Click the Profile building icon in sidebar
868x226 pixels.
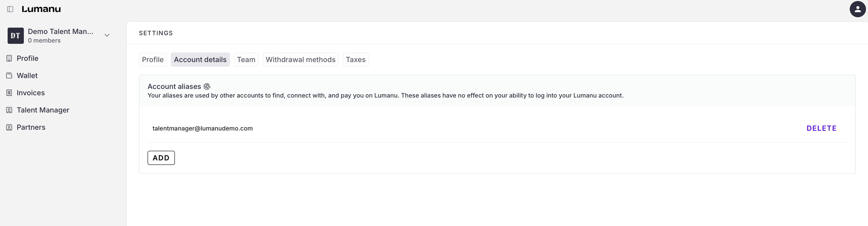pos(9,58)
